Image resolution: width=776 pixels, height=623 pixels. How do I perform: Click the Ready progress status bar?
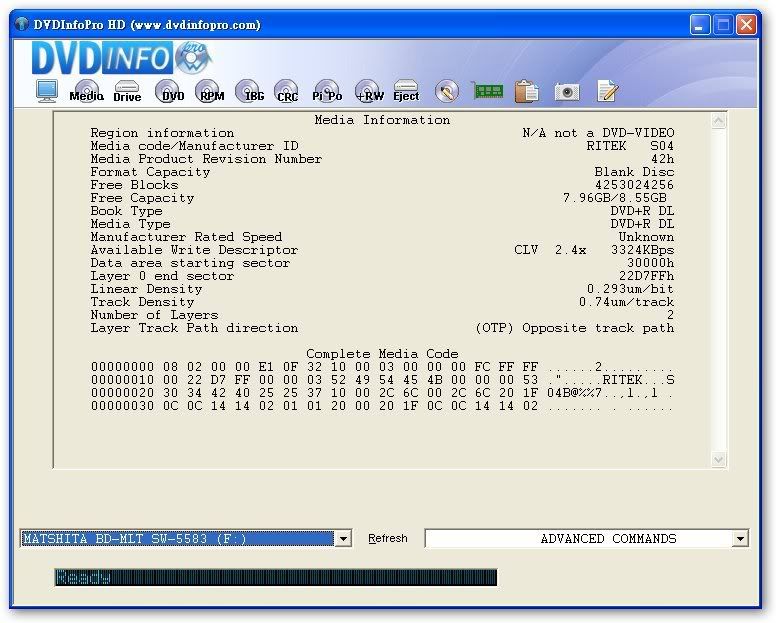tap(276, 577)
